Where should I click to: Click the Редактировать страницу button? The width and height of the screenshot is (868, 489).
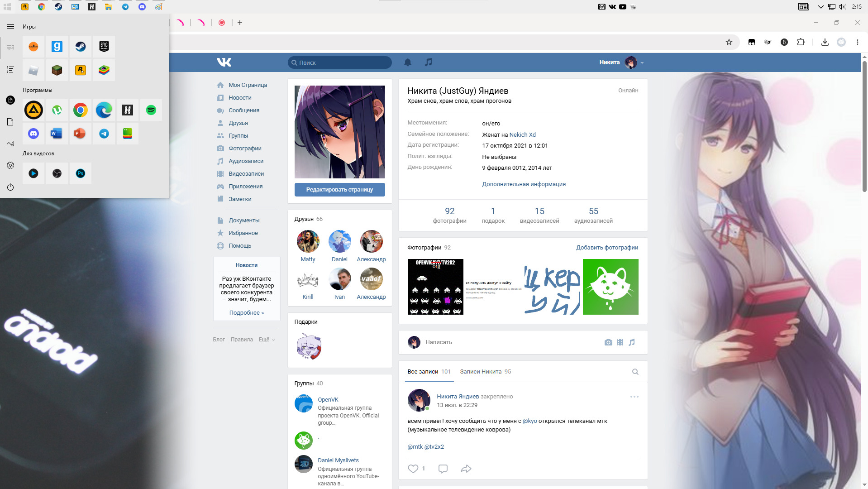[339, 190]
